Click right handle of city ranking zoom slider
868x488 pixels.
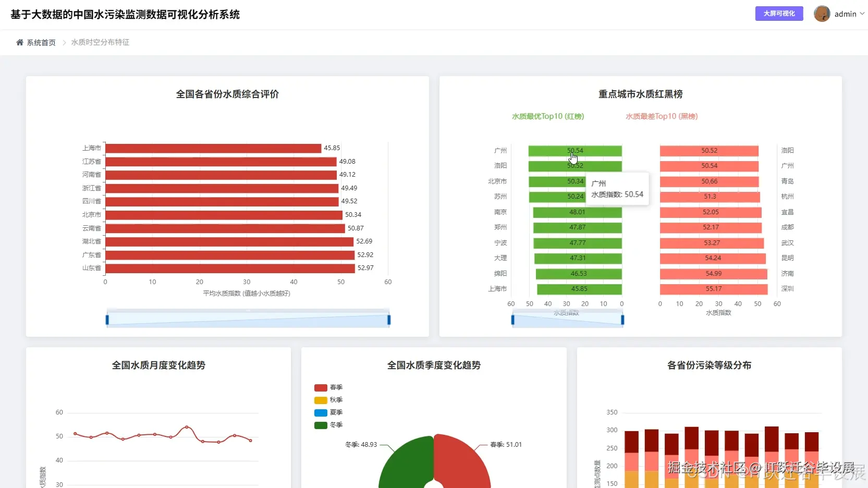click(x=622, y=320)
